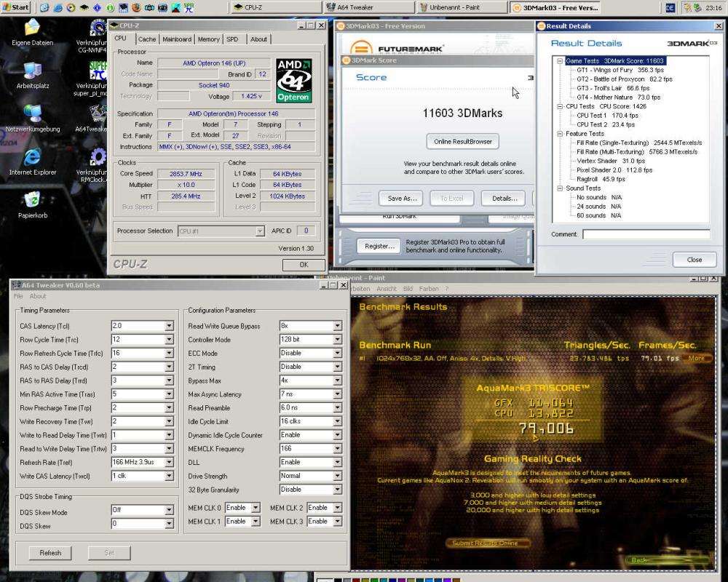728x582 pixels.
Task: Click AMD64 Opteron logo in CPU-Z
Action: 293,80
